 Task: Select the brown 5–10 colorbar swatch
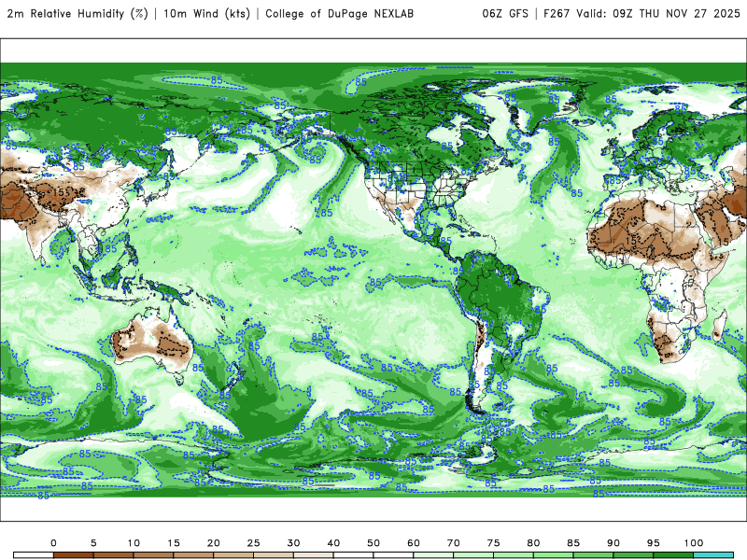tap(113, 555)
